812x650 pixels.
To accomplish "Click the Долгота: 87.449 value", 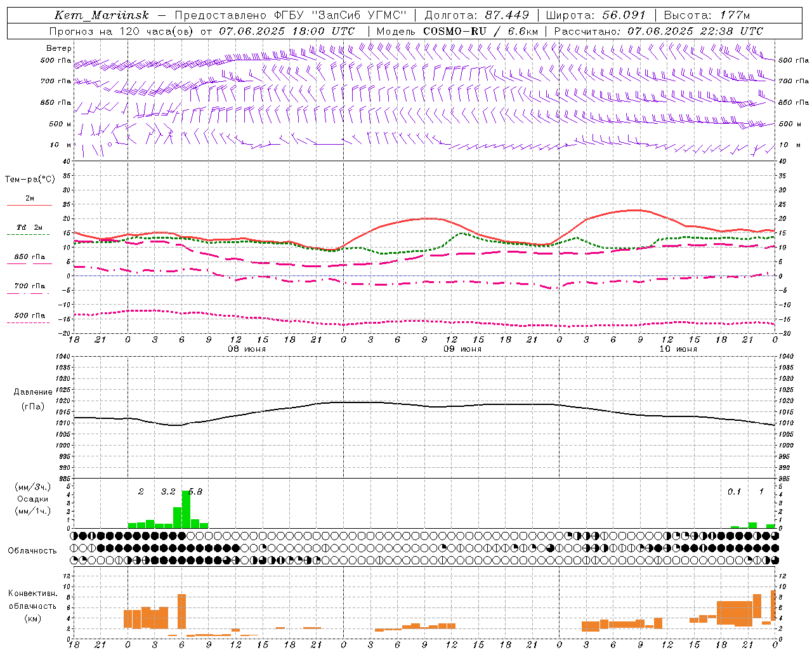I will tap(476, 15).
